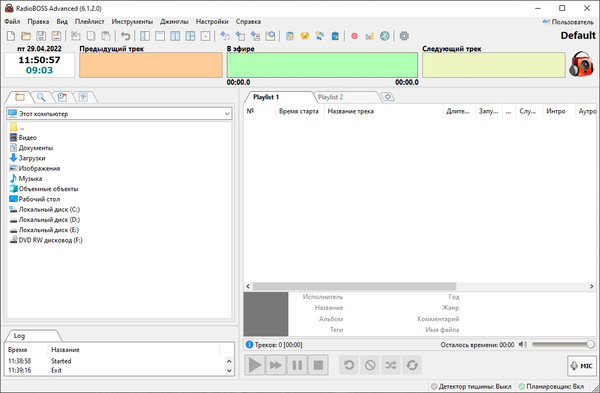Toggle the shuffle playback button
The width and height of the screenshot is (600, 393).
(391, 365)
